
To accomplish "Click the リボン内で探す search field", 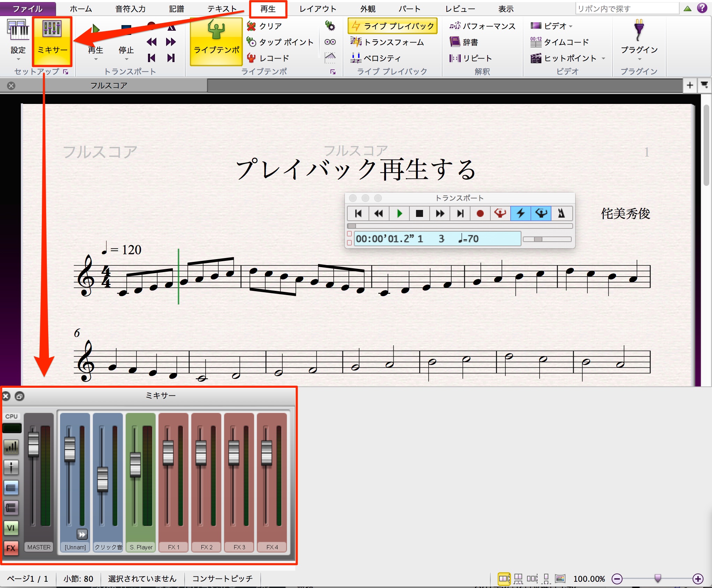I will (x=627, y=9).
